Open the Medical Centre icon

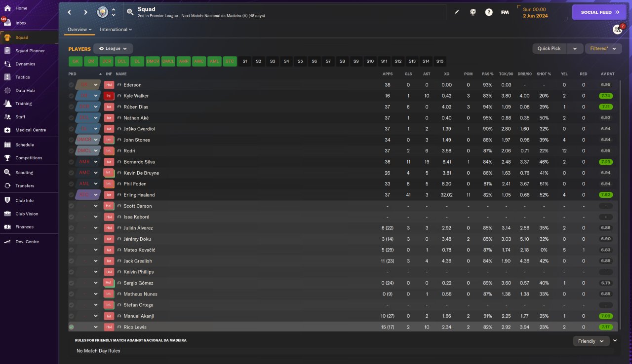coord(7,130)
